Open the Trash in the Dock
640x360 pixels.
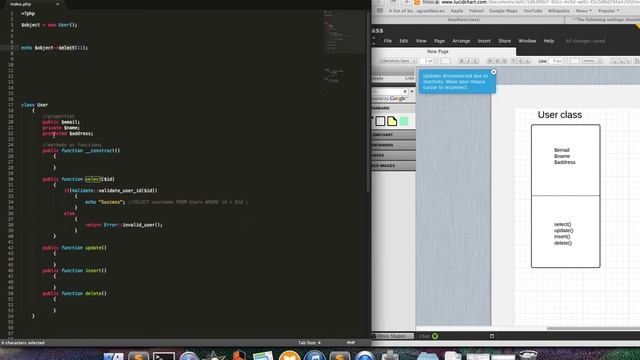click(528, 355)
